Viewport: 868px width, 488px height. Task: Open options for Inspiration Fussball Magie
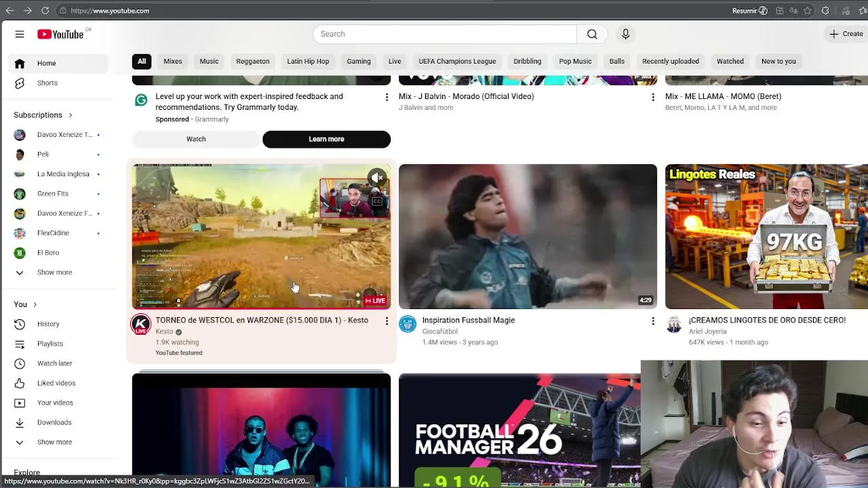coord(653,321)
